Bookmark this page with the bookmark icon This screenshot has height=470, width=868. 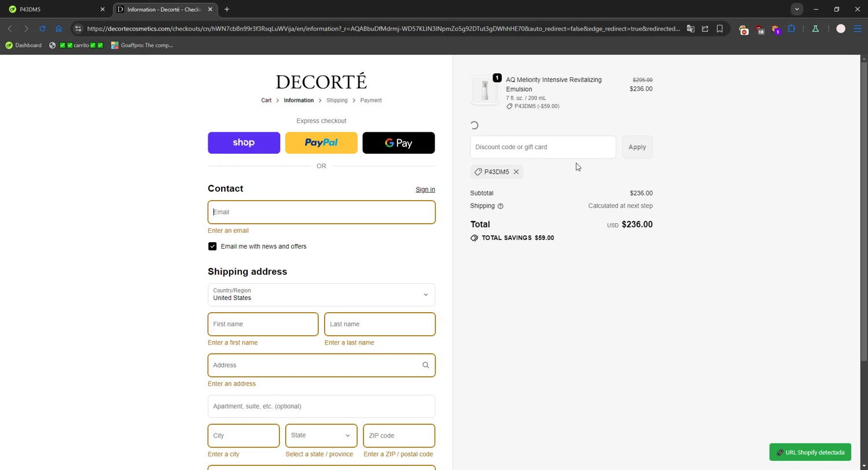[720, 28]
